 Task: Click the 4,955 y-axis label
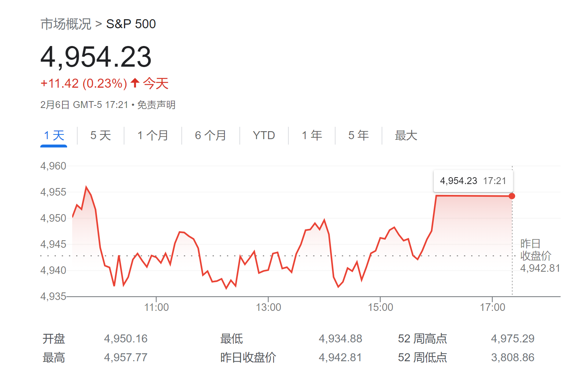pyautogui.click(x=53, y=192)
